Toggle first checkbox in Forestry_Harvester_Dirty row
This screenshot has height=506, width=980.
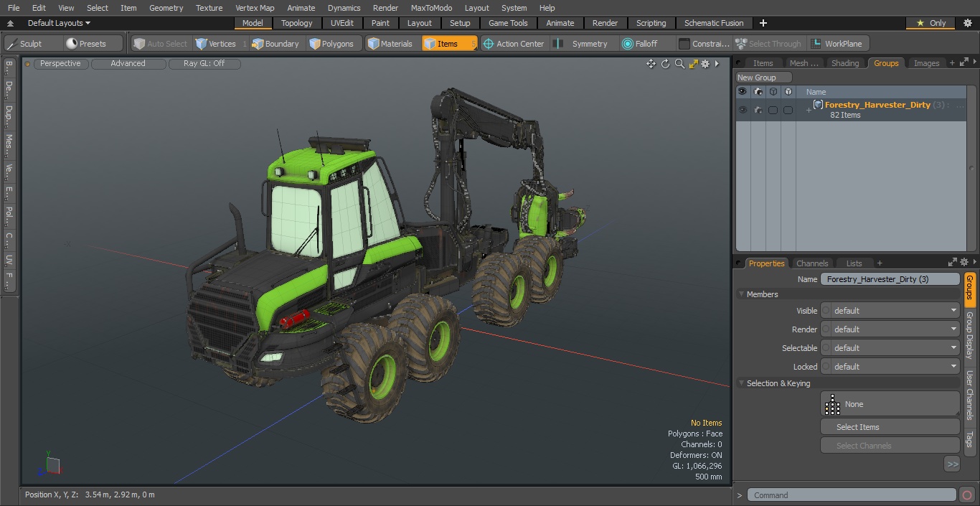pyautogui.click(x=773, y=110)
